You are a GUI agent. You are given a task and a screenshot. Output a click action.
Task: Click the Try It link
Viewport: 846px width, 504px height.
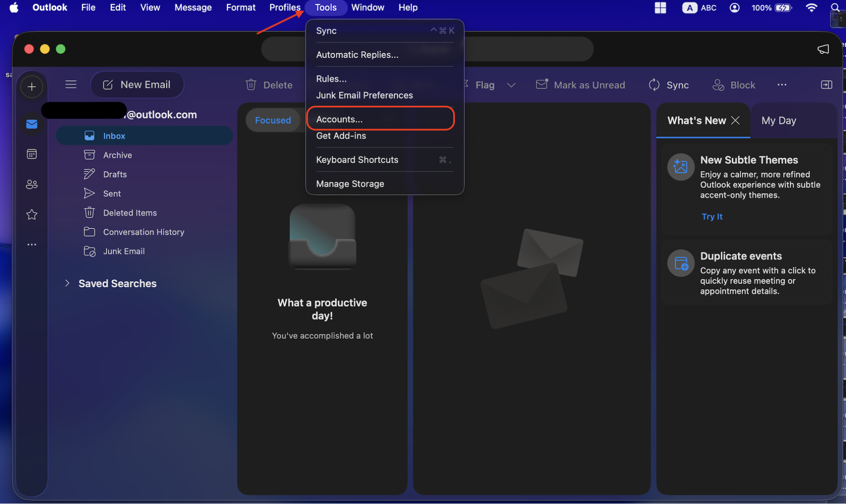pyautogui.click(x=712, y=216)
